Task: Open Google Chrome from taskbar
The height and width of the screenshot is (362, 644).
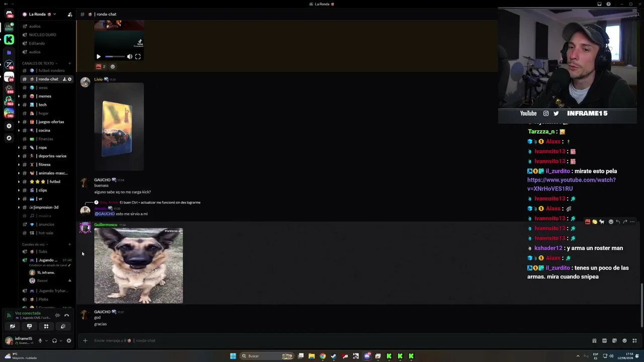Action: [x=323, y=356]
